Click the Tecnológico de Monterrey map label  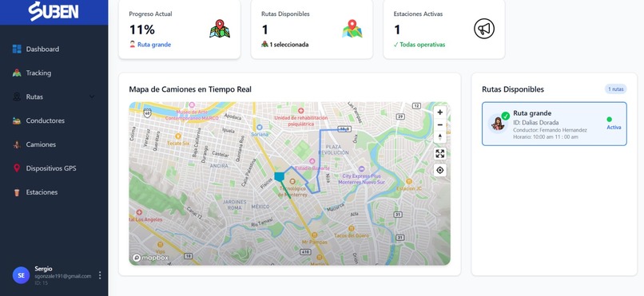[x=293, y=191]
